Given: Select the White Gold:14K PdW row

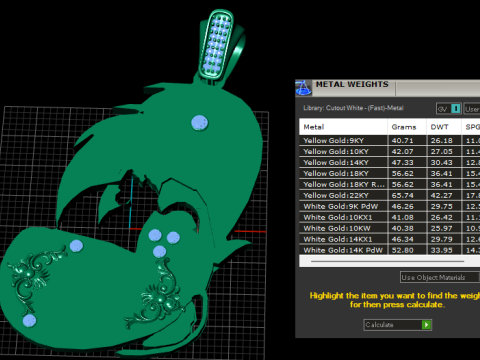Looking at the screenshot, I should [389, 250].
